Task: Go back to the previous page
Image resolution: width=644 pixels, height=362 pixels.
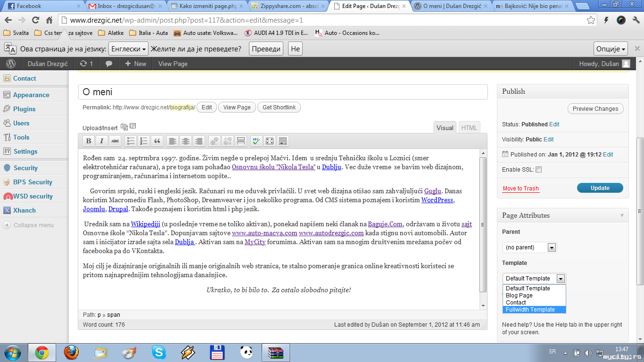Action: [x=8, y=20]
